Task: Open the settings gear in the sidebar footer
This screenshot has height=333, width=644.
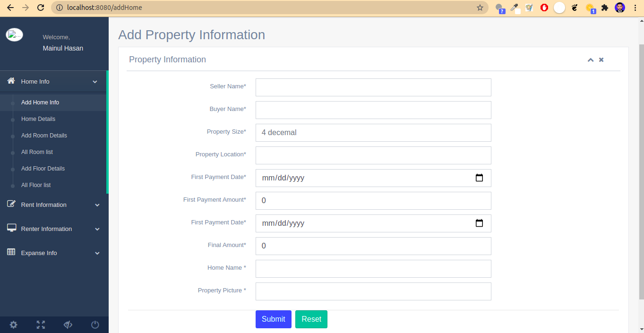Action: pyautogui.click(x=13, y=324)
